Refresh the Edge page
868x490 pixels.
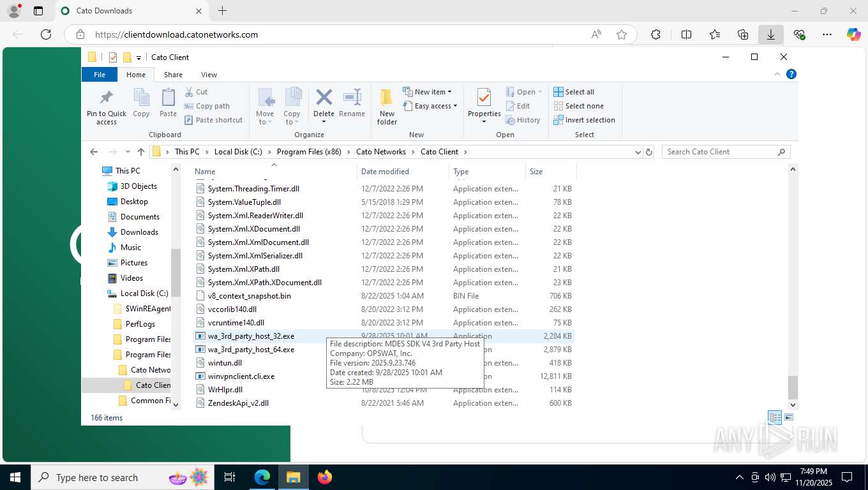click(46, 34)
